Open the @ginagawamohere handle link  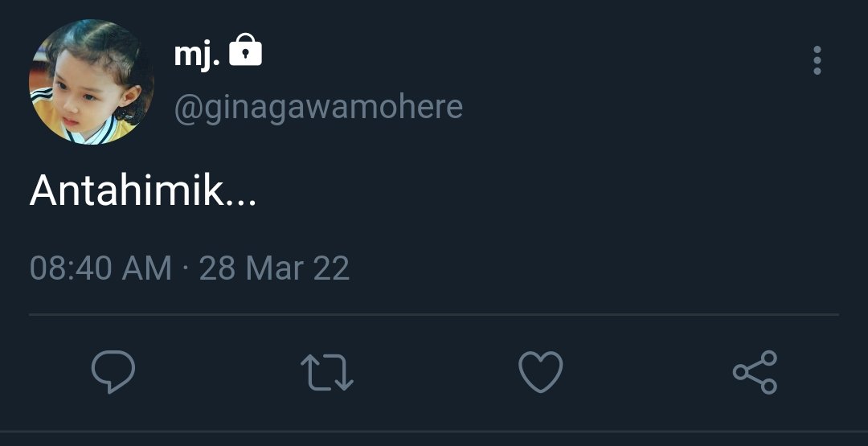click(x=318, y=107)
